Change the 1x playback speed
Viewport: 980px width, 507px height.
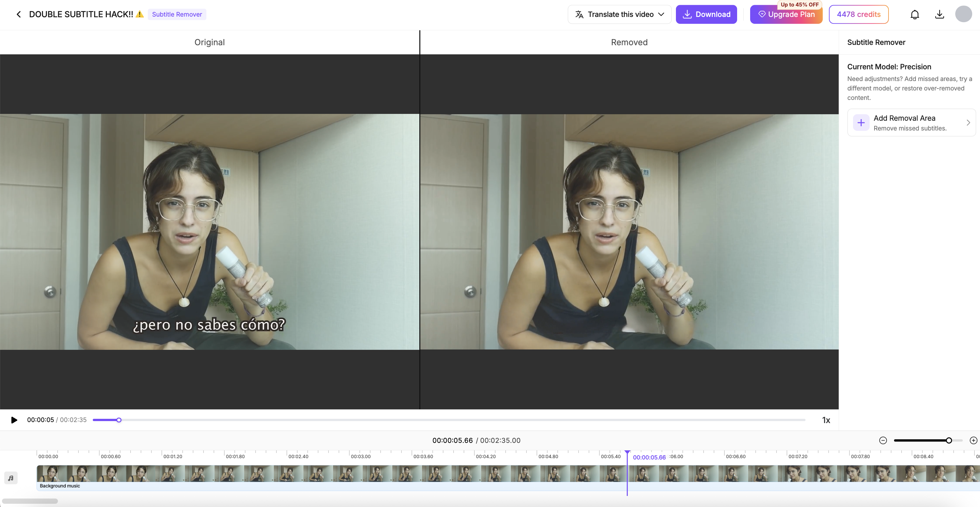tap(826, 420)
